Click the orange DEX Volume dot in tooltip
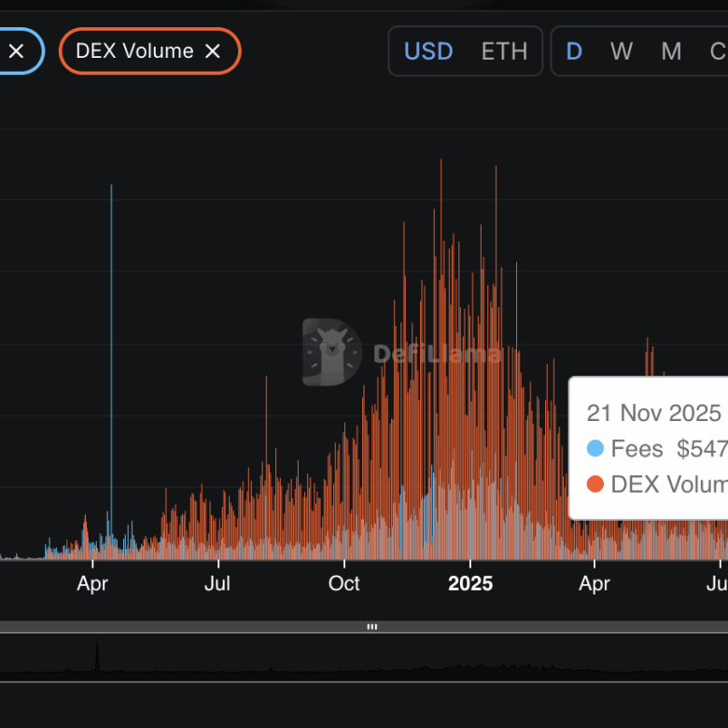This screenshot has height=728, width=728. (x=595, y=484)
